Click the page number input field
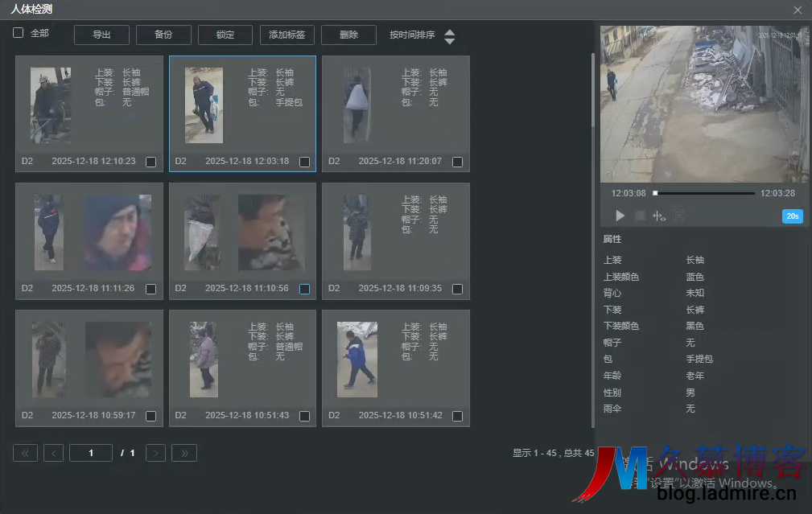 (x=91, y=453)
